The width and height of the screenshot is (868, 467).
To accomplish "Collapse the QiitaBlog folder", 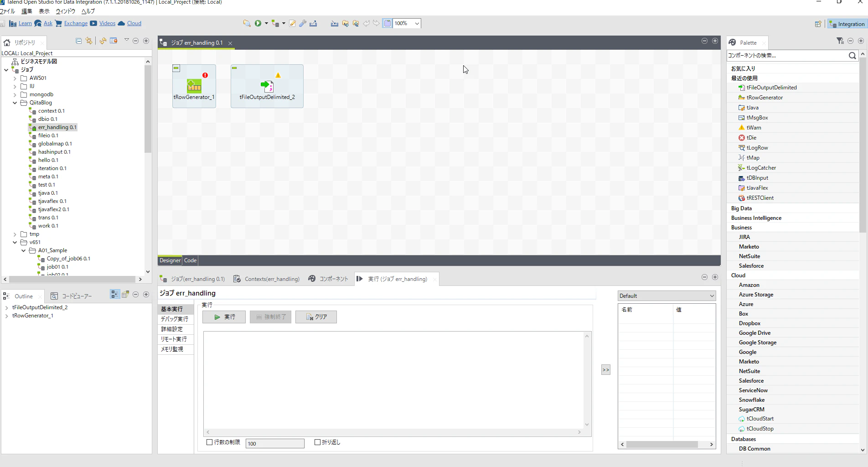I will [15, 103].
